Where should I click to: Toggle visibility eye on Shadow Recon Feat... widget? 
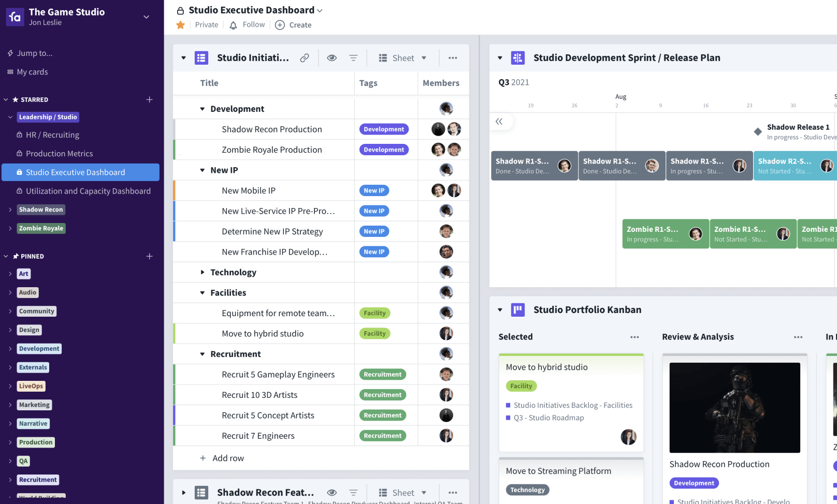(x=332, y=493)
